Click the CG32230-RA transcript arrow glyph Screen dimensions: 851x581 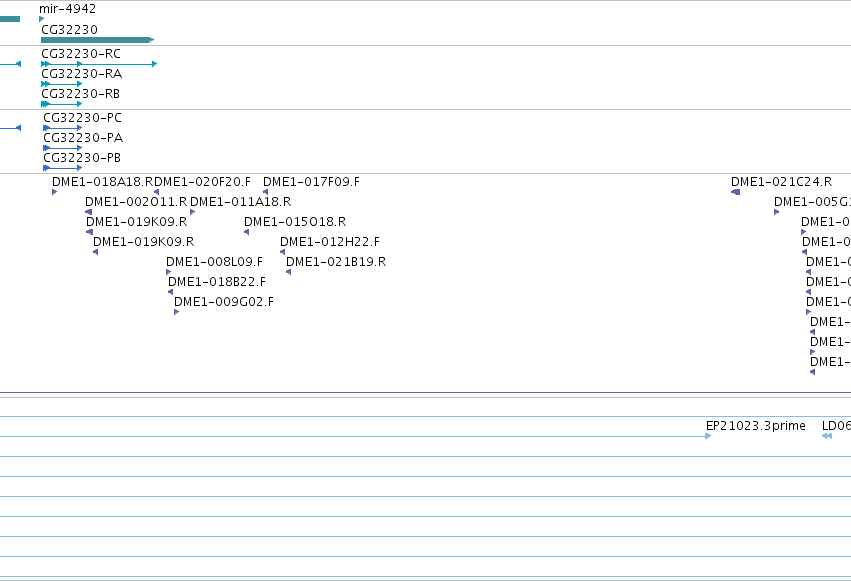click(62, 84)
